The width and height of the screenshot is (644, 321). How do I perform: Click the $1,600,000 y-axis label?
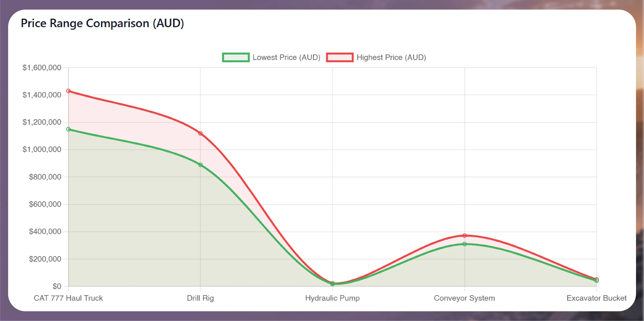42,67
